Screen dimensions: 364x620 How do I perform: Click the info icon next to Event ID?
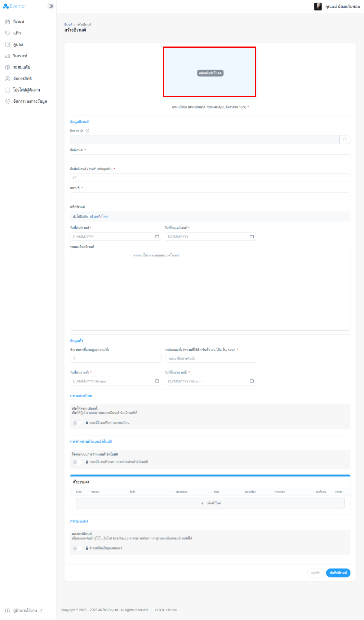coord(87,131)
